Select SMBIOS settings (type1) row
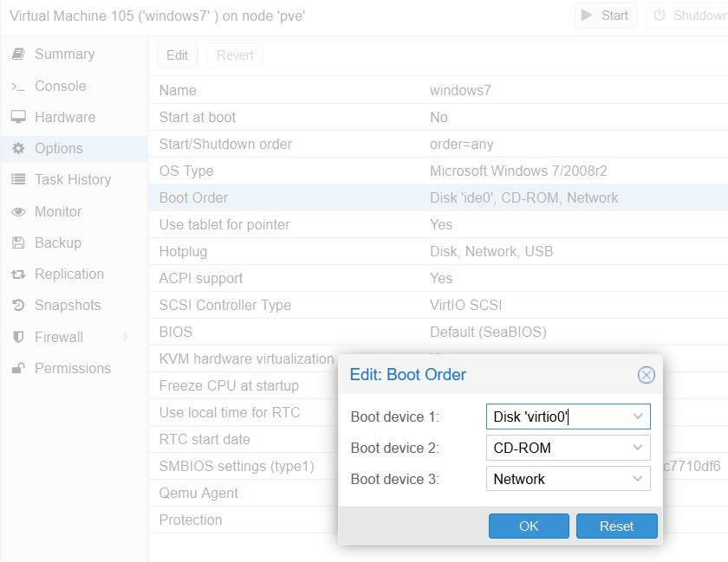Image resolution: width=728 pixels, height=562 pixels. tap(244, 466)
